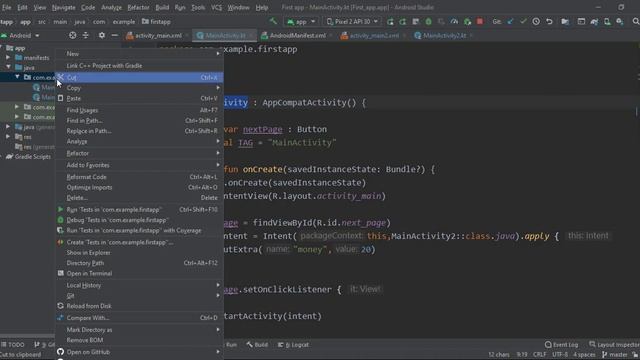Open the Build menu in menu bar

(162, 7)
